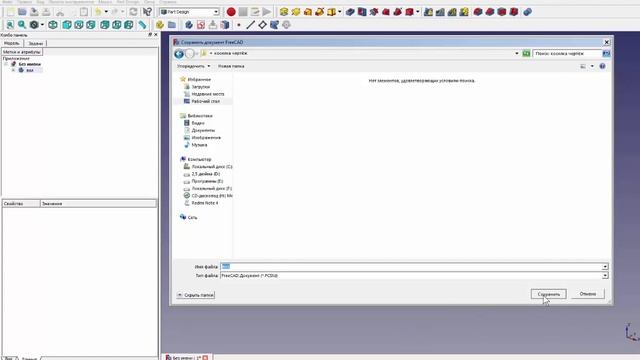
Task: Click the Pad tool icon
Action: point(284,12)
